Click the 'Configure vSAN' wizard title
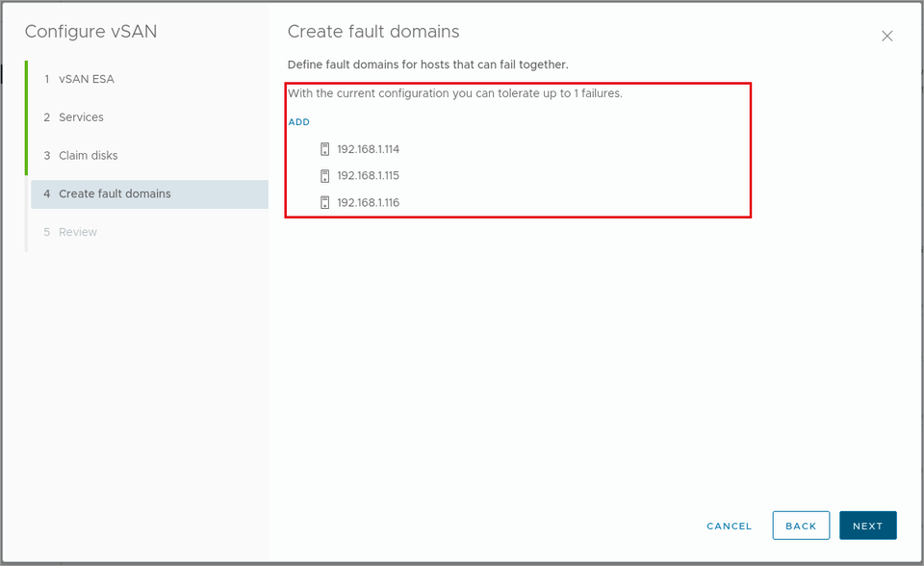Screen dimensions: 924x566 tap(90, 31)
